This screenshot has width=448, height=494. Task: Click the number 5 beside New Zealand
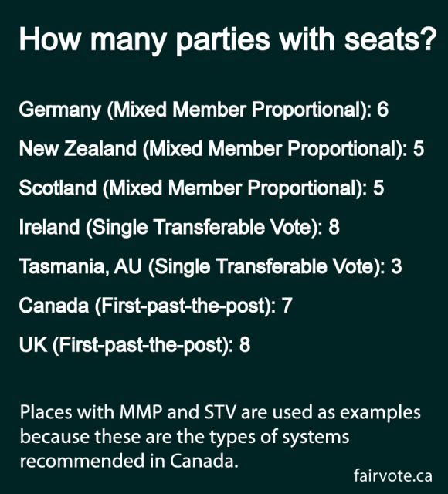click(x=419, y=149)
